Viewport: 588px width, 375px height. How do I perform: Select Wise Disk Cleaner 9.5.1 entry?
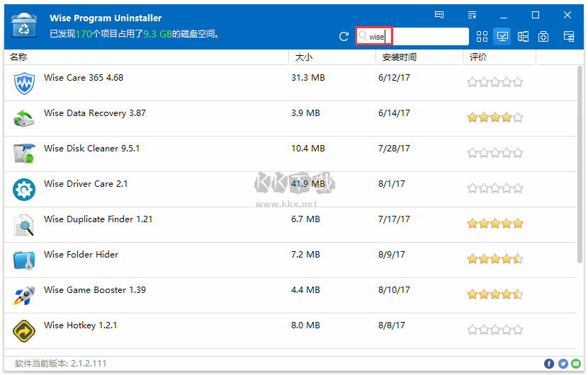tap(290, 154)
